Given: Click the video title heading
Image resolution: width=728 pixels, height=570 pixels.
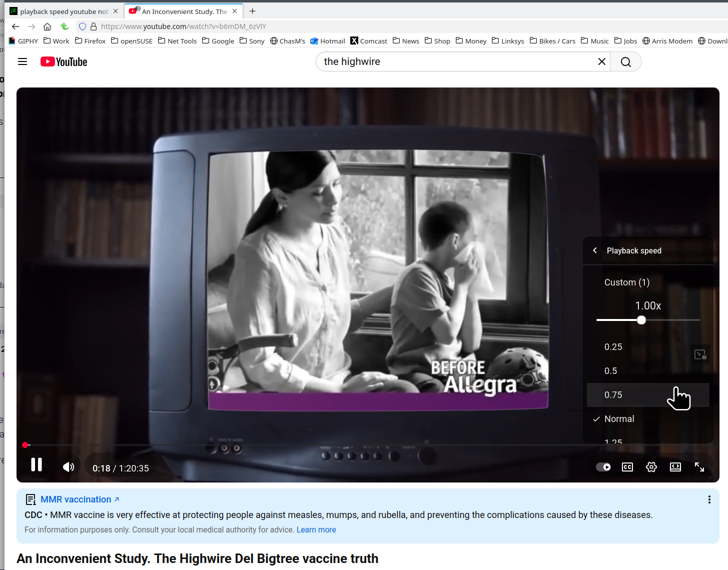Looking at the screenshot, I should [x=198, y=558].
